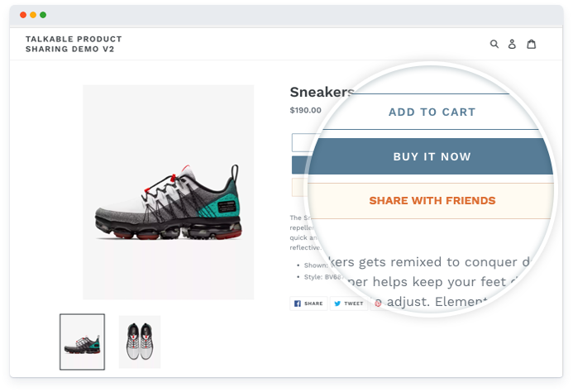Click BUY IT NOW button

(x=432, y=156)
